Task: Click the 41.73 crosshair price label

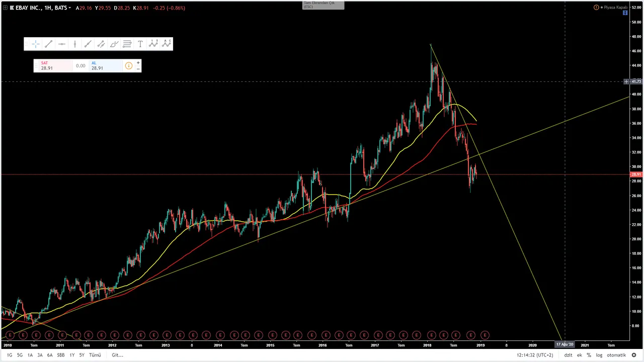Action: pos(636,81)
